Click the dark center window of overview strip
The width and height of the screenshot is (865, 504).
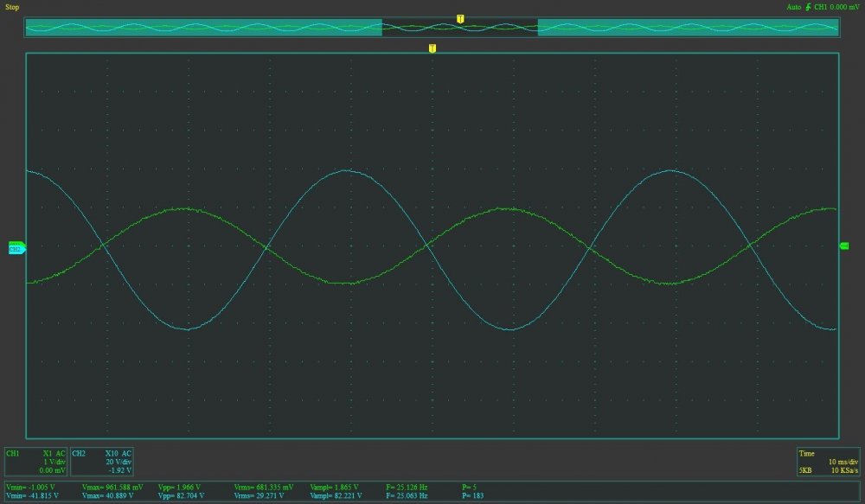pyautogui.click(x=459, y=29)
